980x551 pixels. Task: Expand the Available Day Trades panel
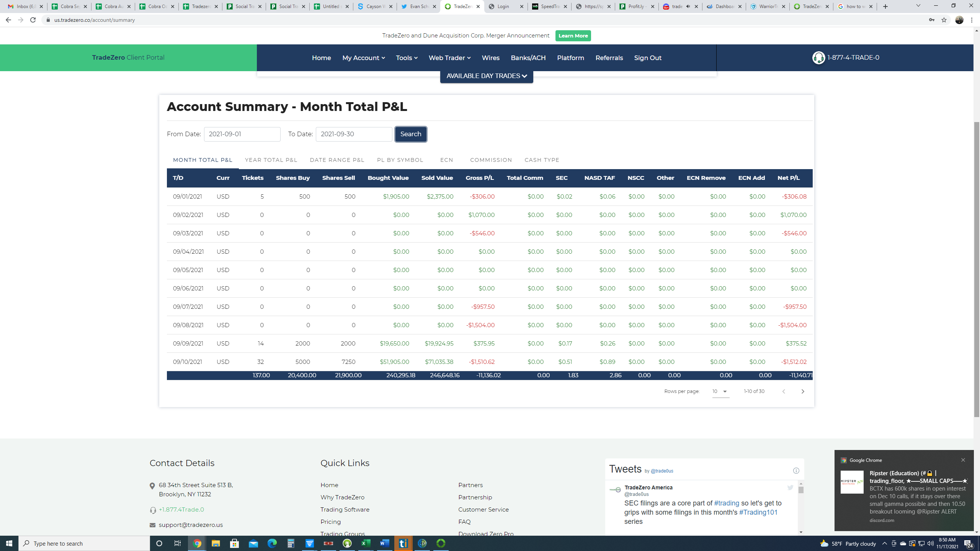pos(486,76)
